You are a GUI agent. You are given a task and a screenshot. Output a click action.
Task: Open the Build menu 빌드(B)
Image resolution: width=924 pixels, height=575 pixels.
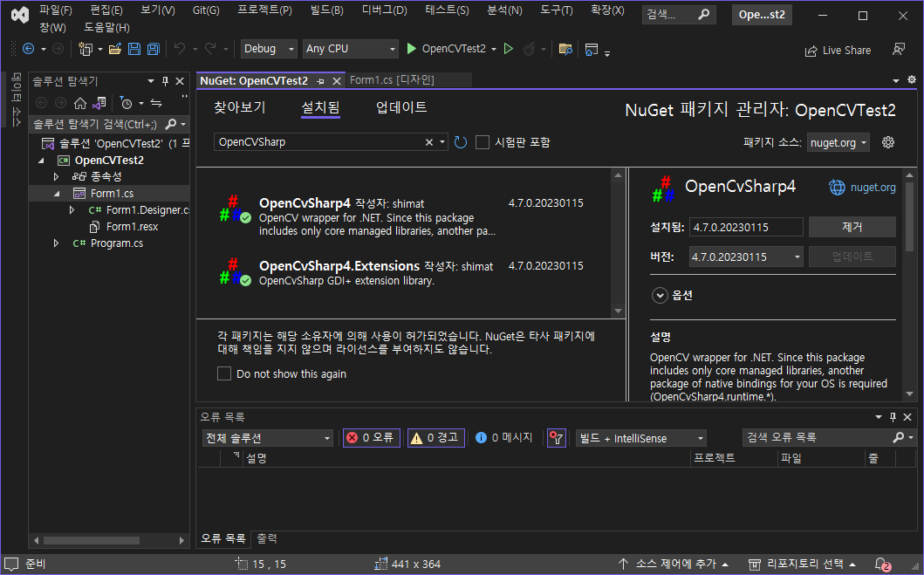click(x=325, y=10)
